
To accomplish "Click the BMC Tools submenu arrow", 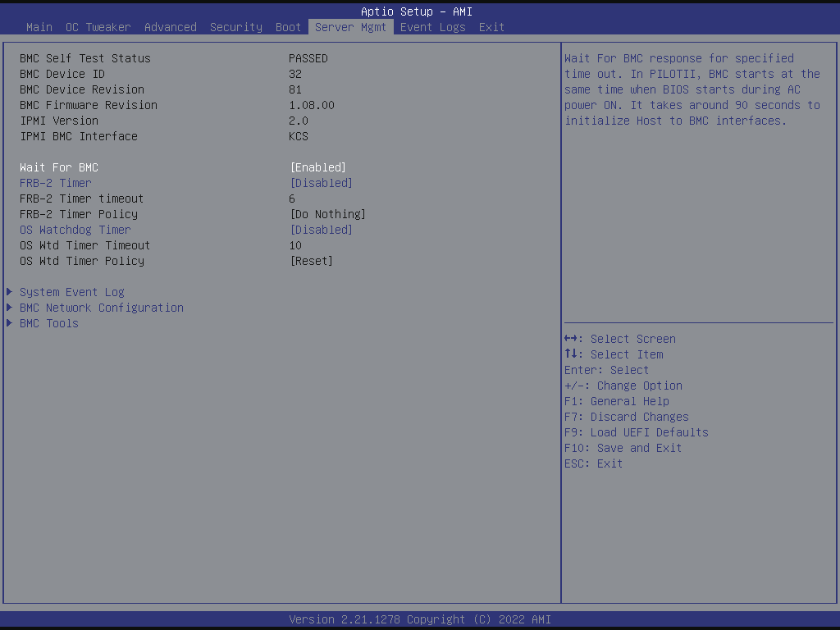I will pyautogui.click(x=10, y=323).
